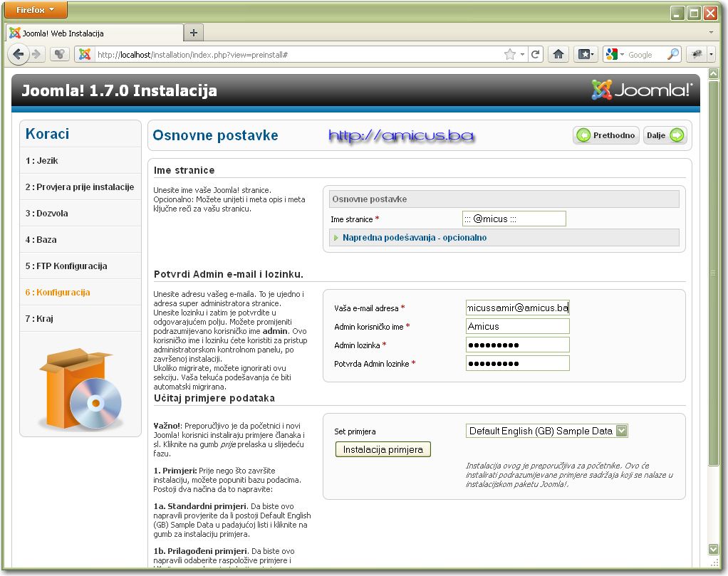The height and width of the screenshot is (576, 728).
Task: Click the Dalje next button
Action: coord(665,135)
